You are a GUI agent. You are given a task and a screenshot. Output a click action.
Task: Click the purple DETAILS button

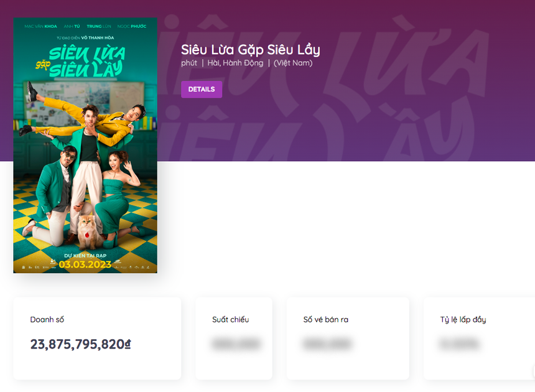click(x=202, y=90)
